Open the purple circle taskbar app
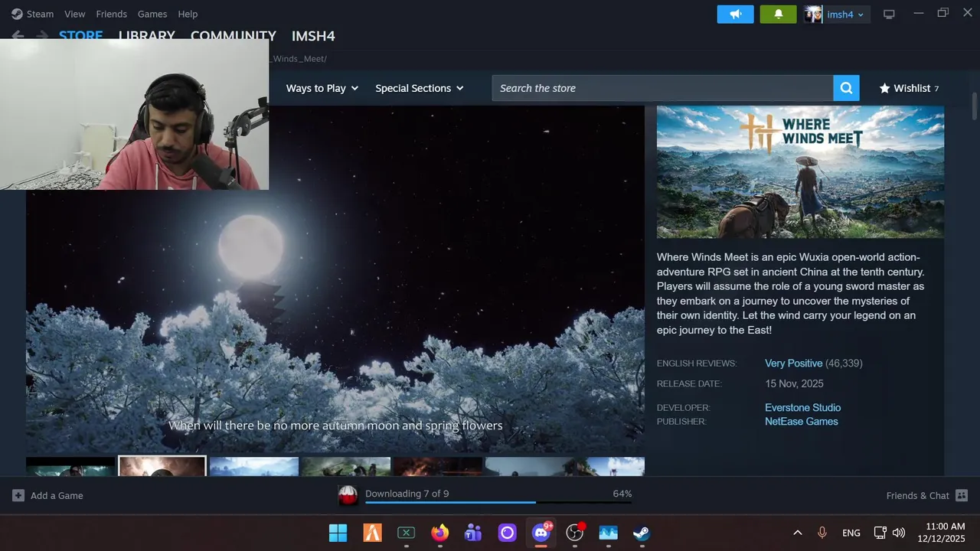 [507, 533]
